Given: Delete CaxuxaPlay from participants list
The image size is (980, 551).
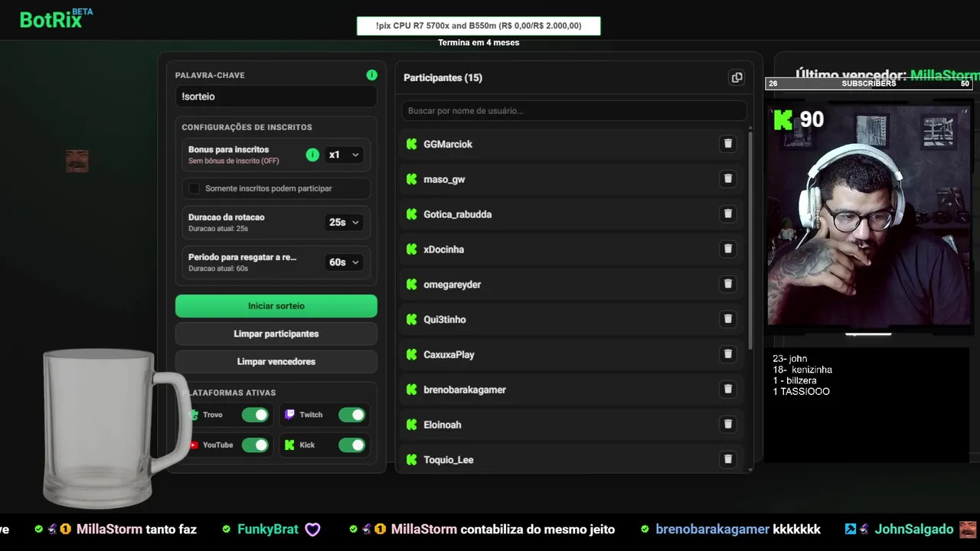Looking at the screenshot, I should click(x=727, y=354).
